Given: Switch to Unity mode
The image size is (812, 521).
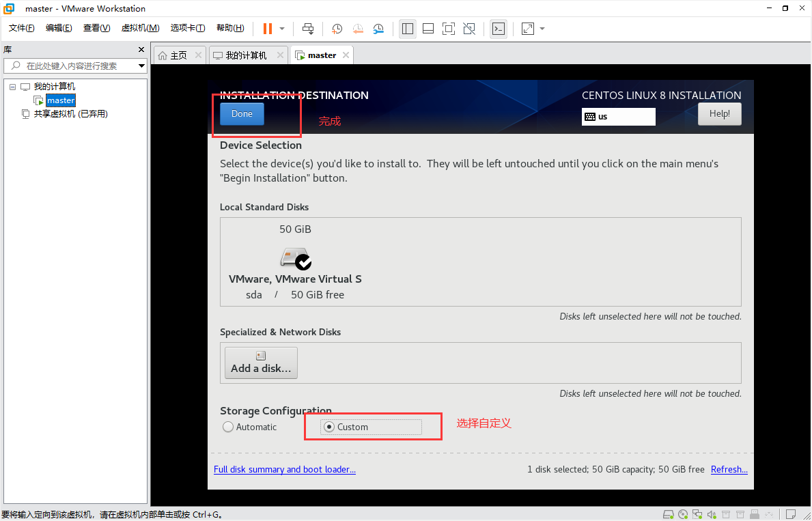Looking at the screenshot, I should pos(469,29).
